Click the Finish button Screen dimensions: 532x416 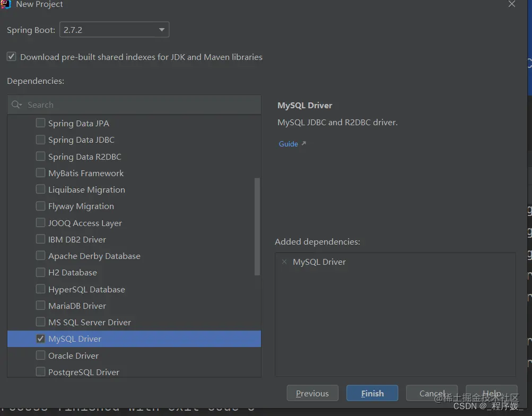coord(372,393)
